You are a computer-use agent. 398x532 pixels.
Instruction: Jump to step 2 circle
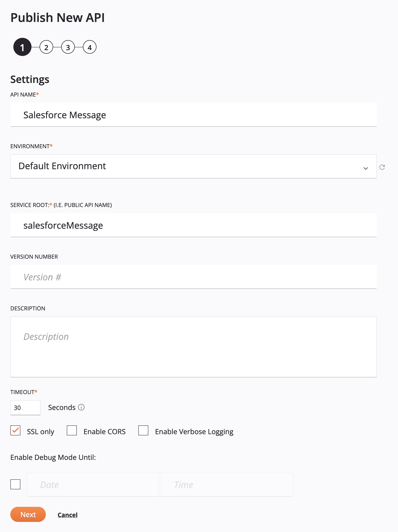46,47
